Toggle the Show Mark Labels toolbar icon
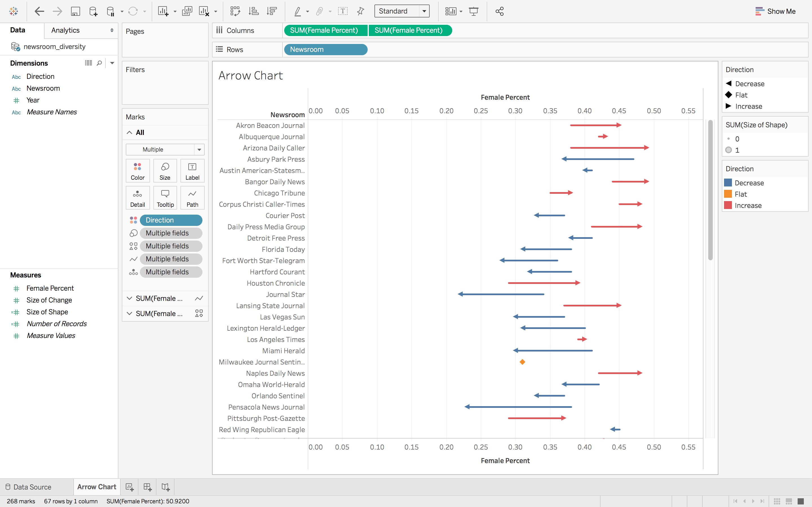Image resolution: width=812 pixels, height=507 pixels. coord(343,11)
